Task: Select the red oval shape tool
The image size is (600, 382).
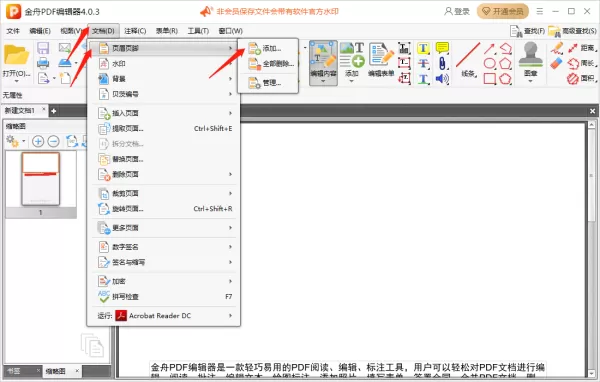Action: (x=489, y=64)
